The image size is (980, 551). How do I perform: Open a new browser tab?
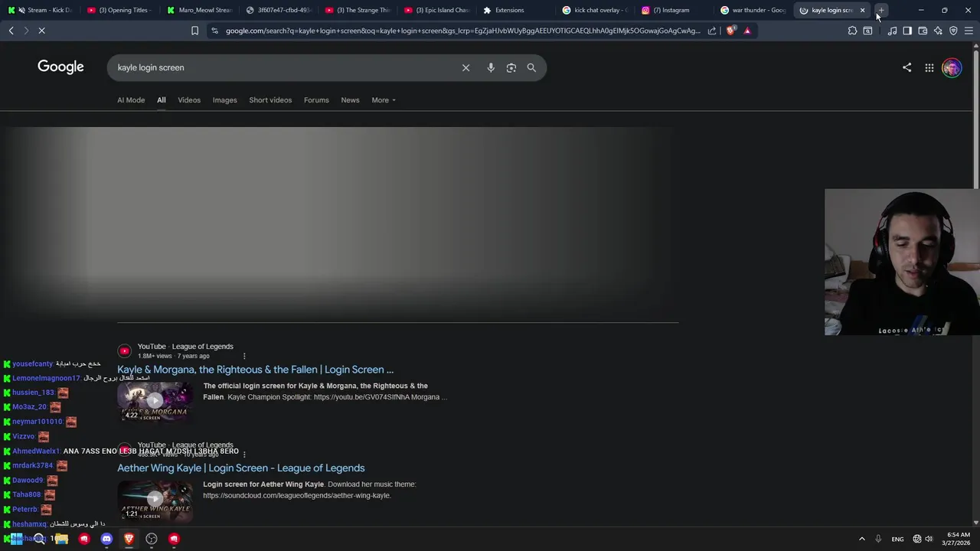click(x=881, y=10)
